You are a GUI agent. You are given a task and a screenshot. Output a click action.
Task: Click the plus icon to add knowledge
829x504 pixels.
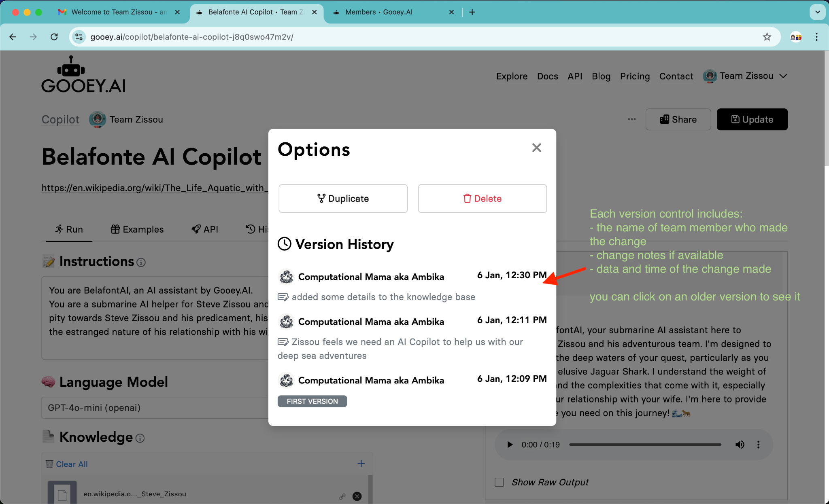pyautogui.click(x=361, y=464)
